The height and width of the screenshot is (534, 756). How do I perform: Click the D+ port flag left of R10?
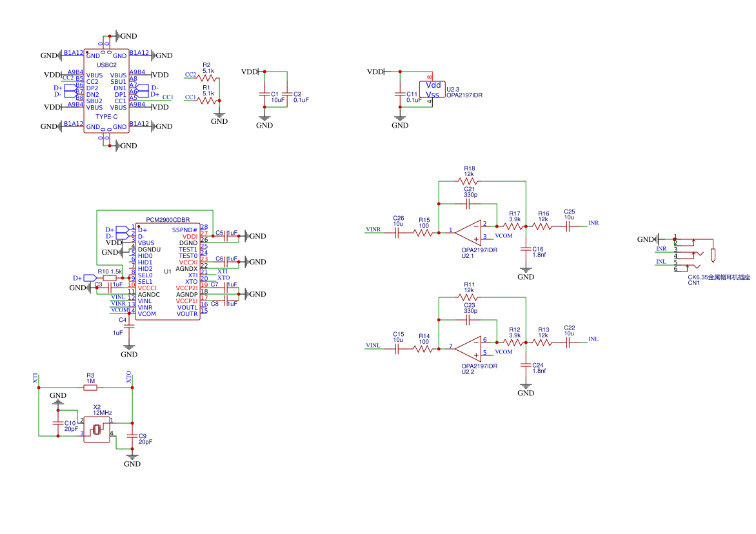point(90,278)
